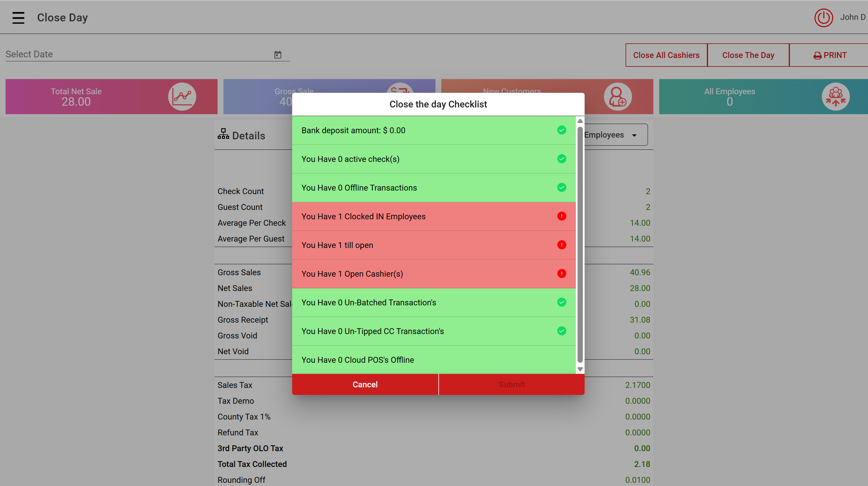Click red alert icon beside till open
Viewport: 868px width, 486px height.
[x=562, y=245]
